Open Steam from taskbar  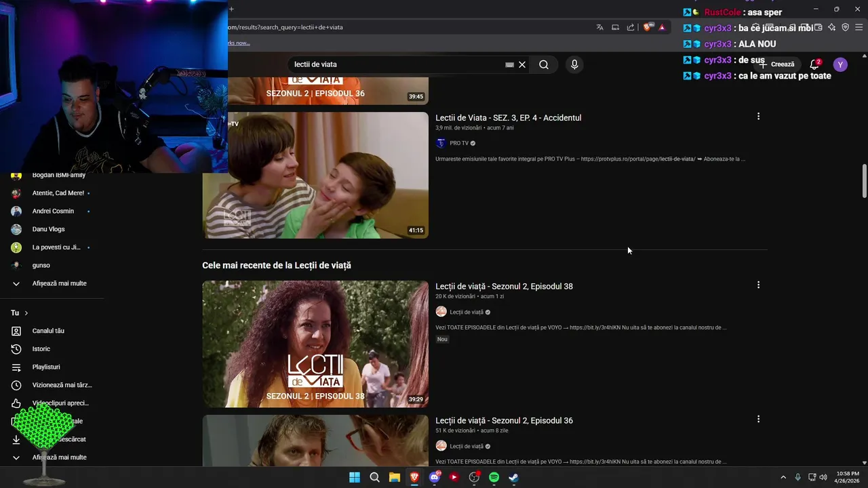coord(514,477)
